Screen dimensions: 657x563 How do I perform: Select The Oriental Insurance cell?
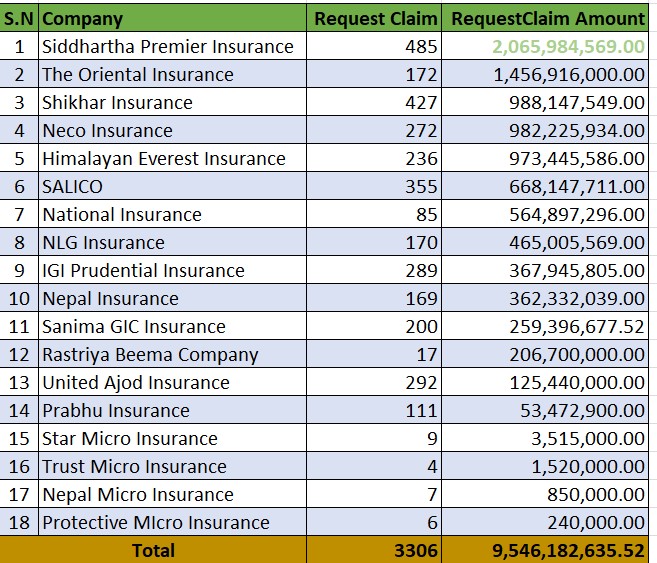pos(138,74)
